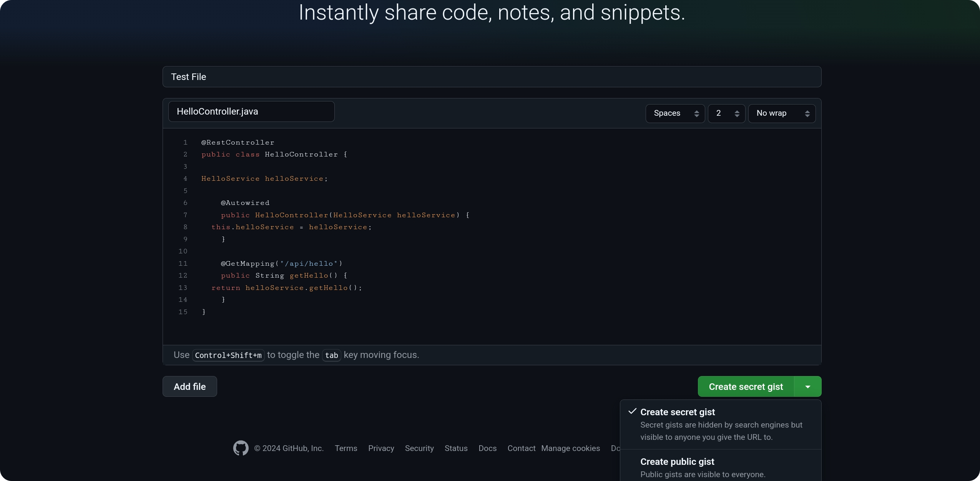The width and height of the screenshot is (980, 481).
Task: Select Create secret gist menu option
Action: coord(677,412)
